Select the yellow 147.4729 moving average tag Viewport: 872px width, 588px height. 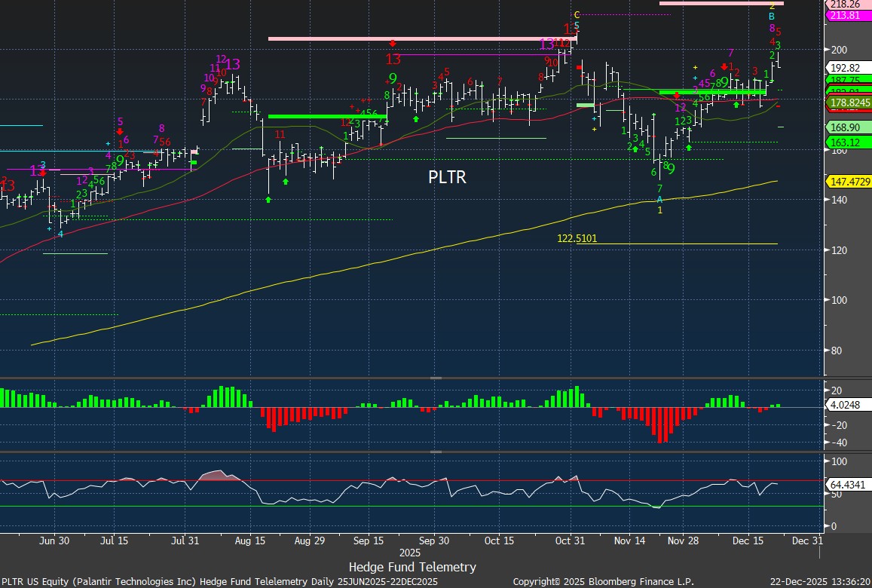pyautogui.click(x=849, y=182)
